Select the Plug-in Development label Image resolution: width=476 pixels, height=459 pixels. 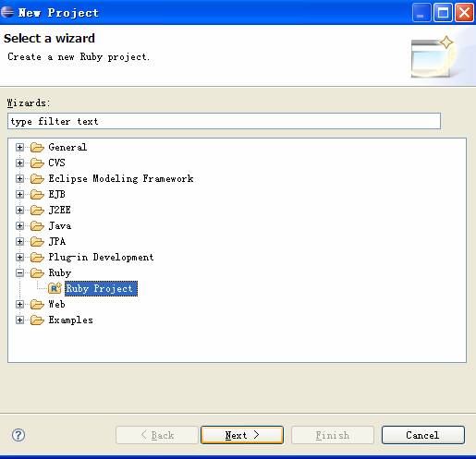point(101,258)
